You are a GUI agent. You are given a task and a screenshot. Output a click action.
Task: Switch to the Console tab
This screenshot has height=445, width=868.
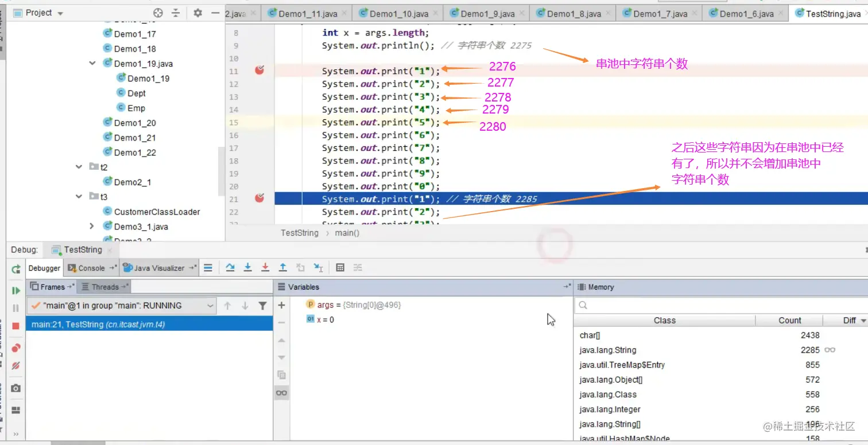pos(92,268)
